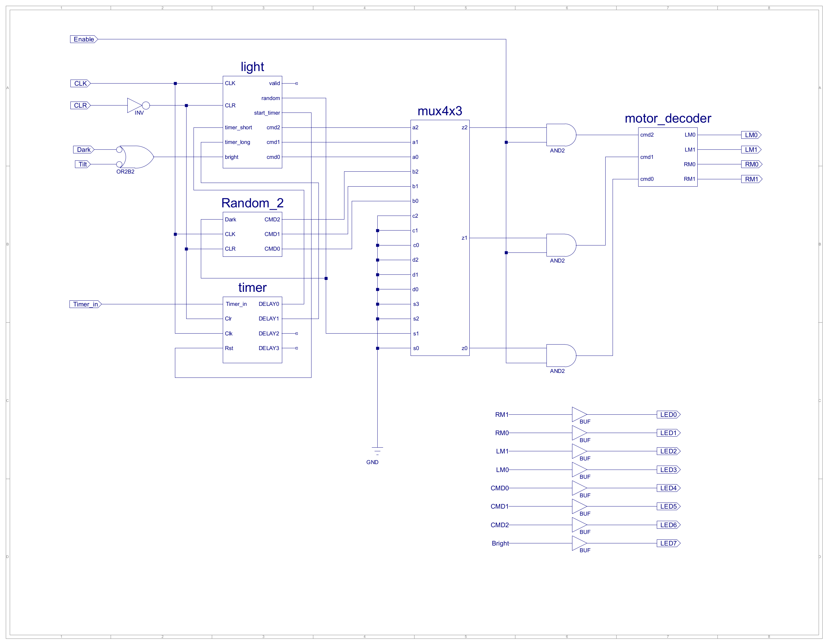829x644 pixels.
Task: Select the CLR input port marker
Action: (x=80, y=106)
